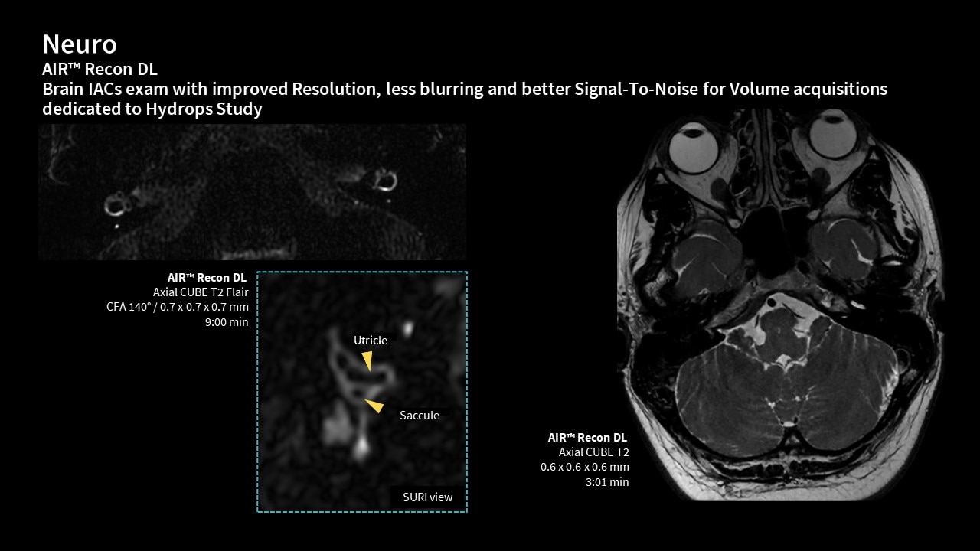The image size is (980, 551).
Task: Select the Axial CUBE T2 Flair caption
Action: (x=200, y=292)
